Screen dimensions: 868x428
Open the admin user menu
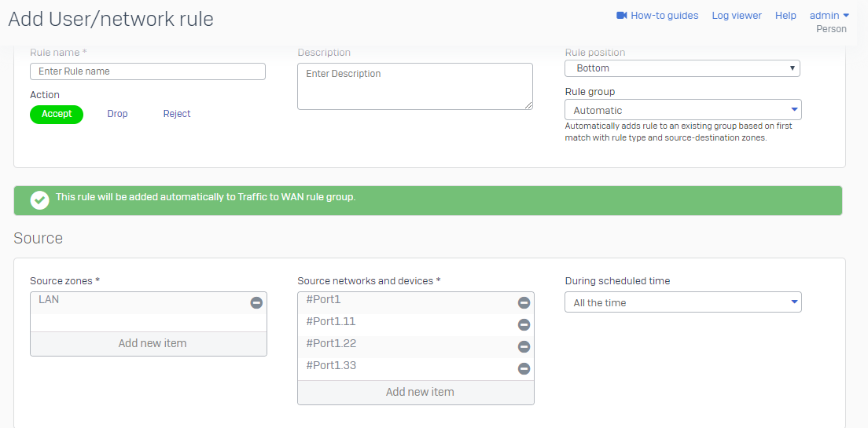(x=829, y=16)
